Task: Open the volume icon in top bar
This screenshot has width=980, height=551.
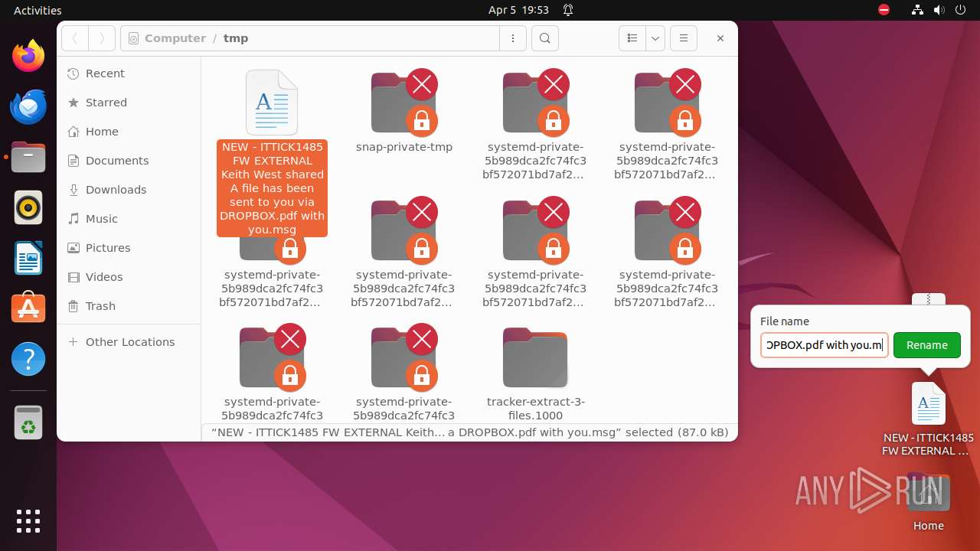Action: (939, 10)
